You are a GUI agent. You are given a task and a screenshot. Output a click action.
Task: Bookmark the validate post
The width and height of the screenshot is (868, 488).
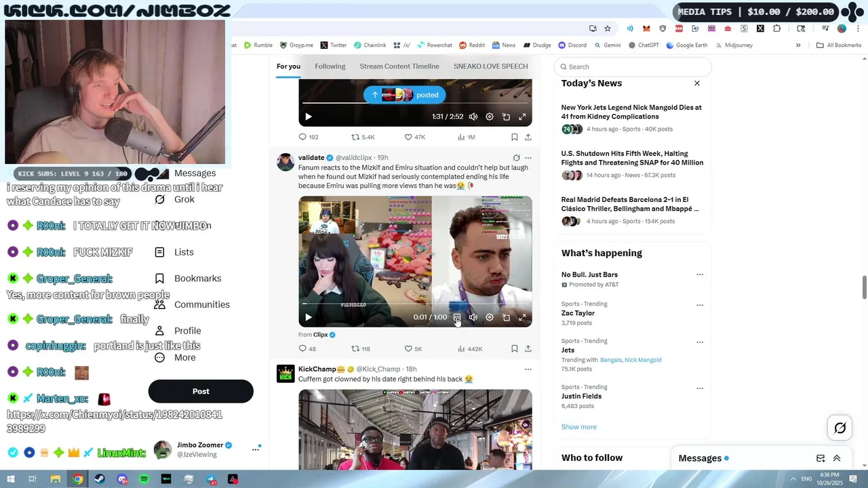(515, 348)
